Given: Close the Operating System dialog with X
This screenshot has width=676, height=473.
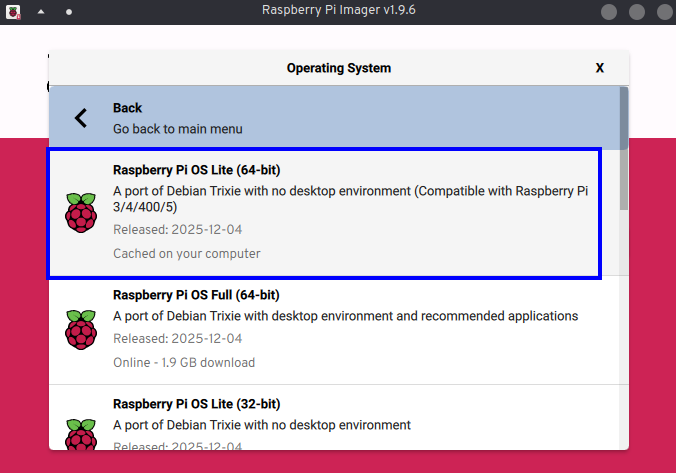Looking at the screenshot, I should (600, 68).
